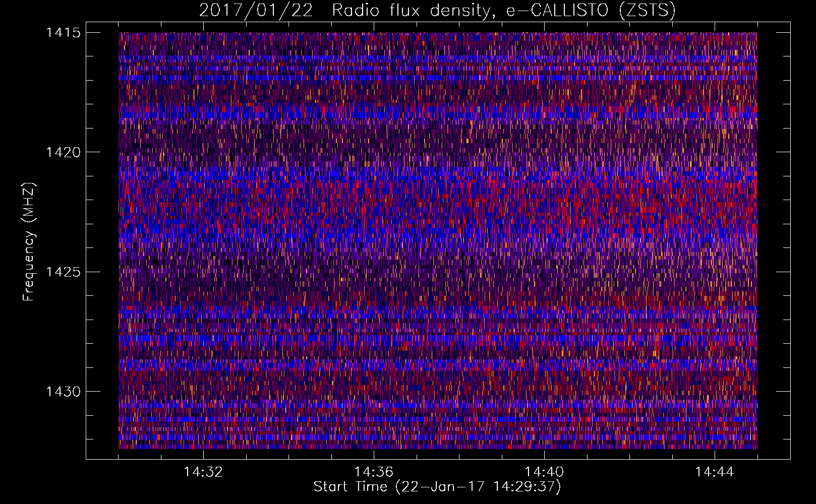Select the 1430 frequency axis label

[63, 392]
